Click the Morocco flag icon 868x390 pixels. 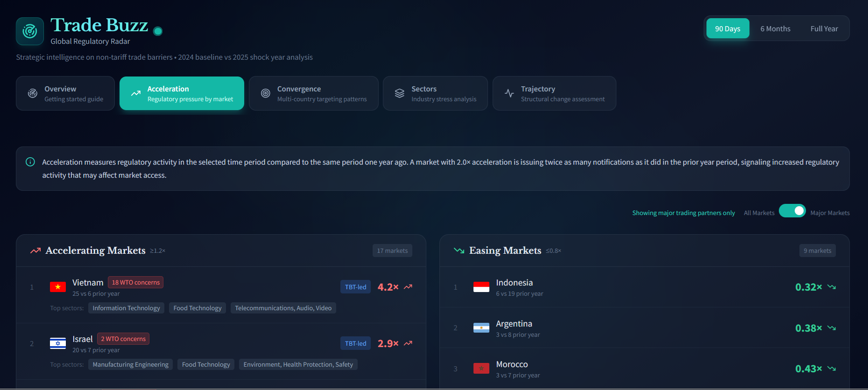click(x=481, y=369)
